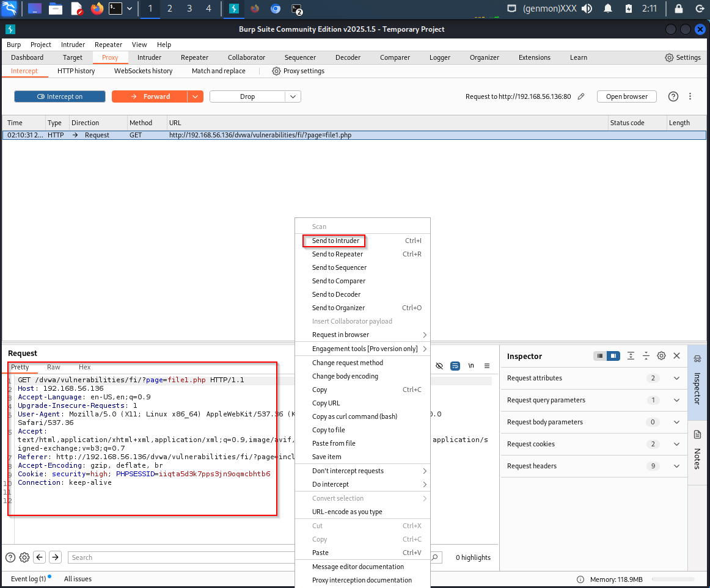Open Firefox from the taskbar
Viewport: 710px width, 588px height.
pos(97,9)
